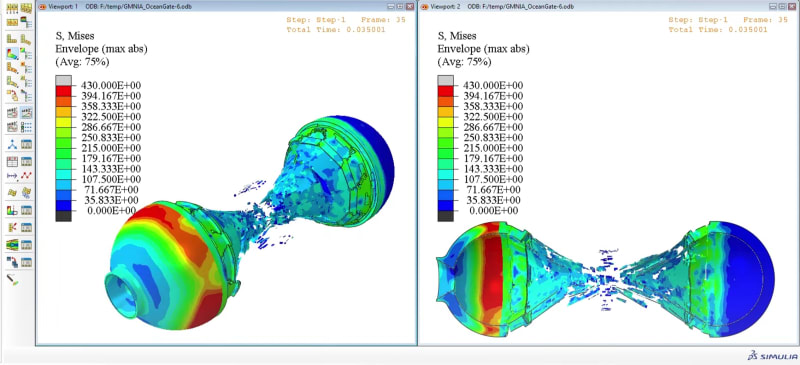Click 'Total Time: 0.035001' in Viewport 2
800x365 pixels.
coord(718,30)
